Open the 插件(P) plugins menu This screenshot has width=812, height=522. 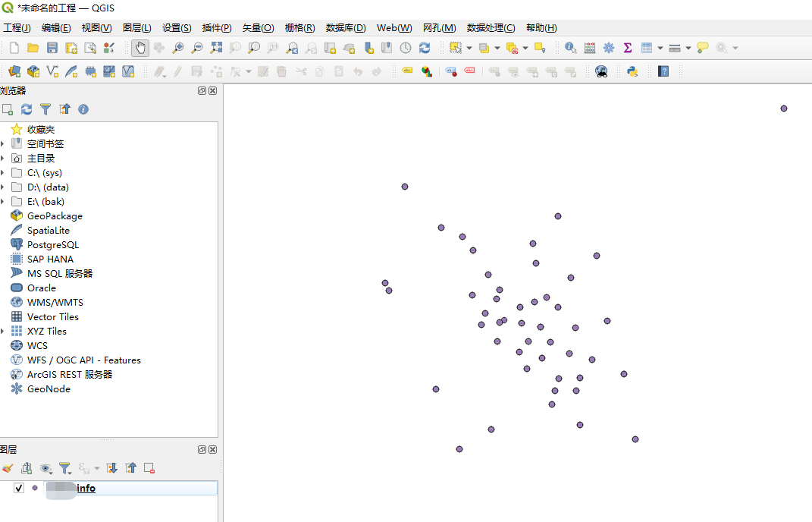coord(217,28)
